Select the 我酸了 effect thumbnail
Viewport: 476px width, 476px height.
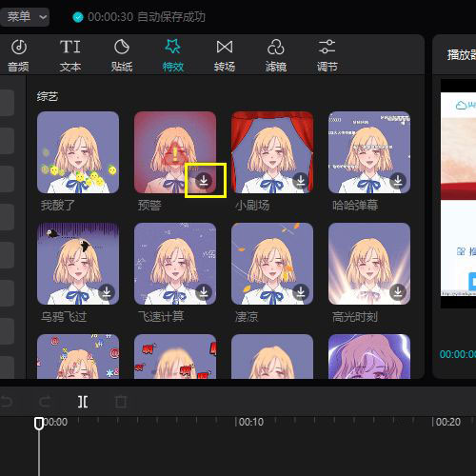[x=78, y=152]
